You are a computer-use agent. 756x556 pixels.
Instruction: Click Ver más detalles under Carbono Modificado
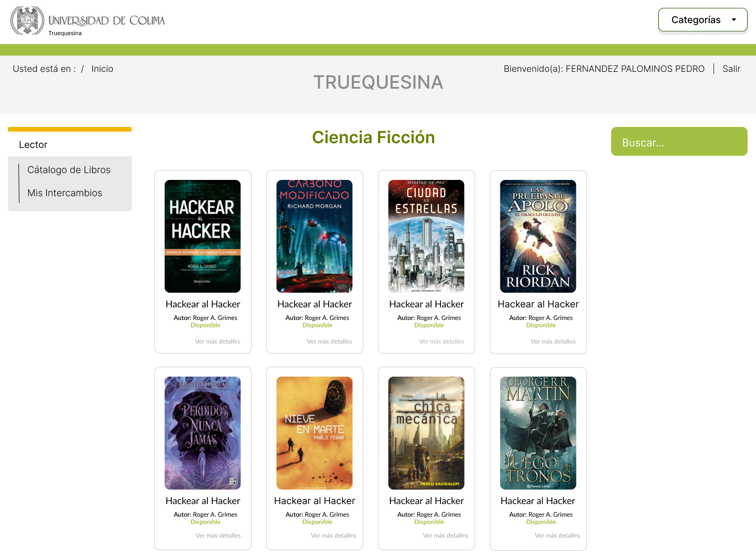[329, 341]
